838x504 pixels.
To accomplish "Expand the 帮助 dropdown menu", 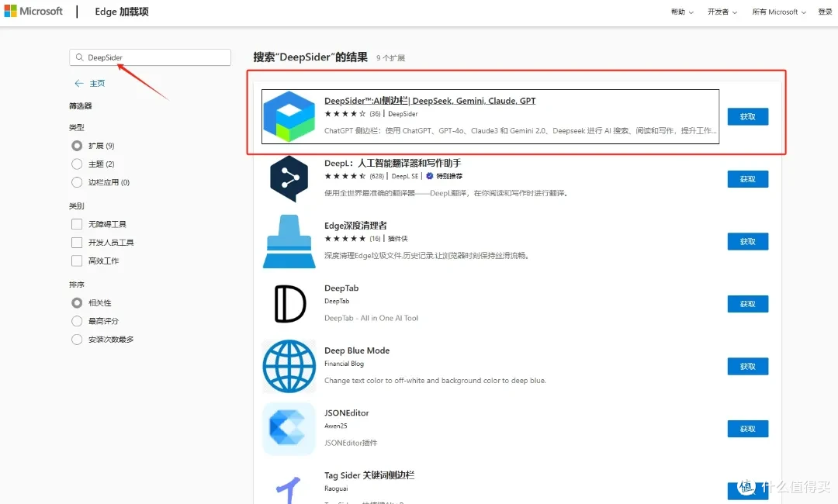I will pos(682,12).
